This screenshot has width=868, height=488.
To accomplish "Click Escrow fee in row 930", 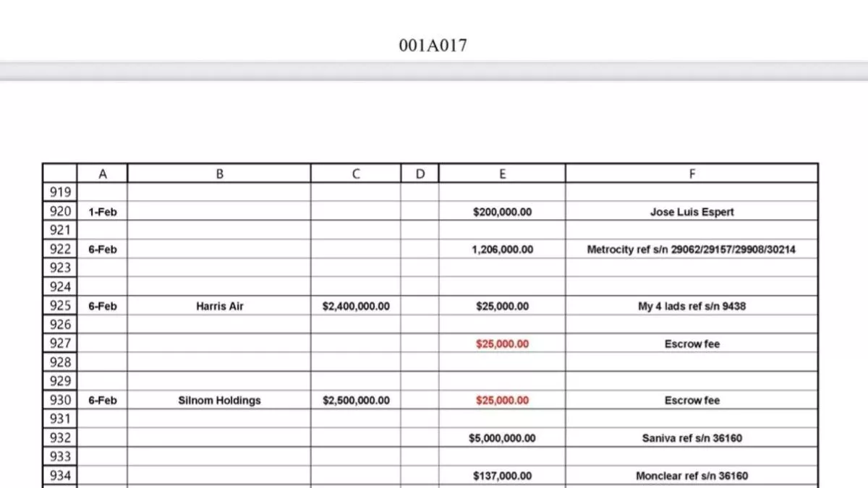I will pyautogui.click(x=692, y=400).
